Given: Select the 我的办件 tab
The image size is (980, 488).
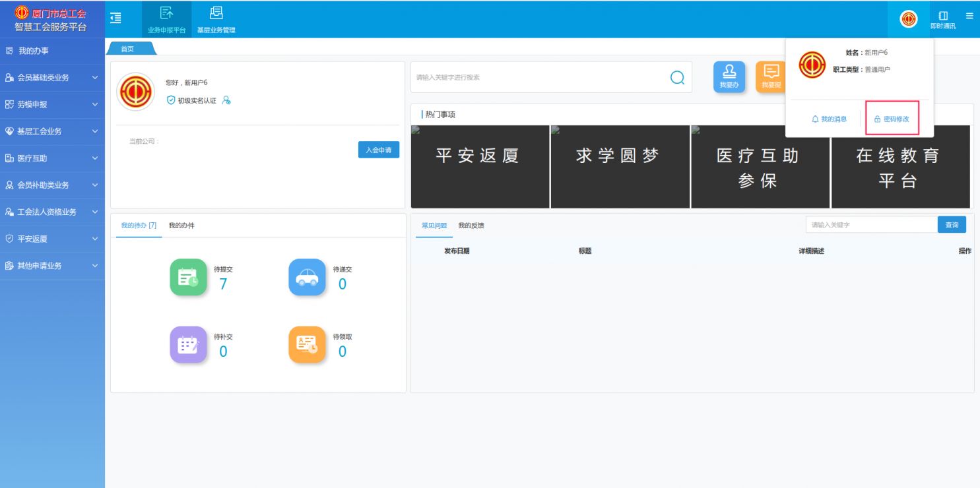Looking at the screenshot, I should coord(181,226).
